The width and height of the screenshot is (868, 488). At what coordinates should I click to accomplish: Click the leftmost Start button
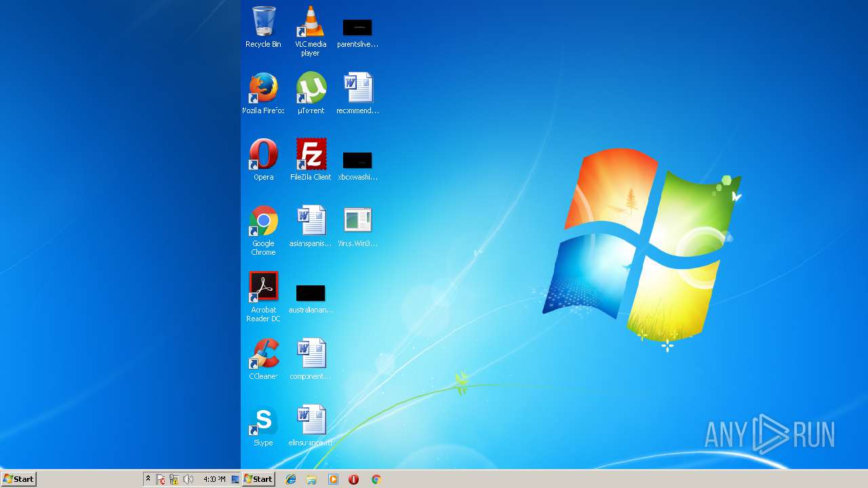point(18,479)
